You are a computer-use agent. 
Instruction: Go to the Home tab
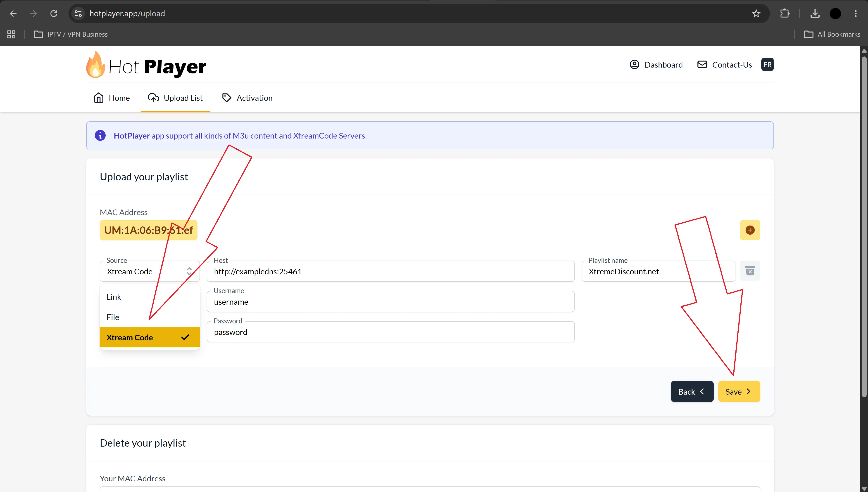click(112, 98)
